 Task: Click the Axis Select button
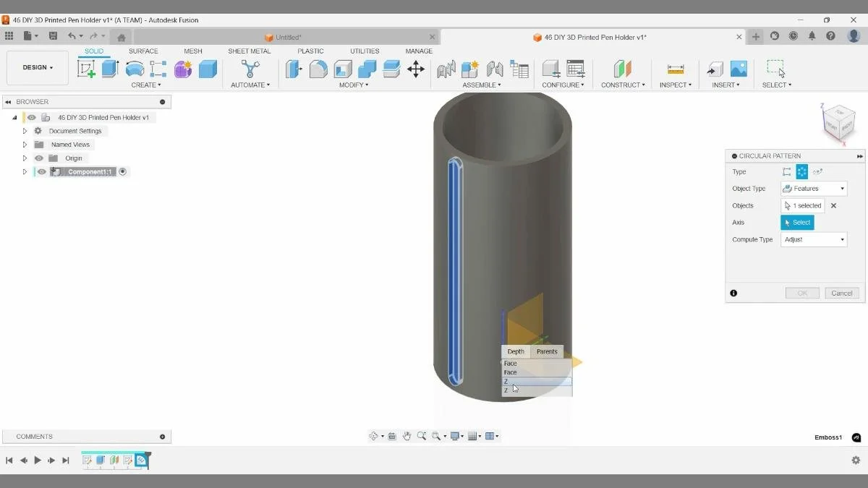click(797, 222)
